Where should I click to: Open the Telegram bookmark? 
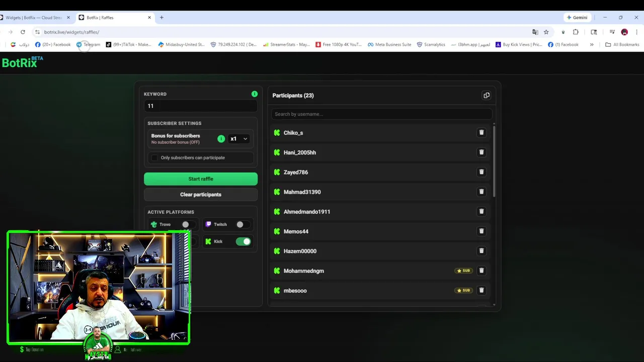[88, 44]
